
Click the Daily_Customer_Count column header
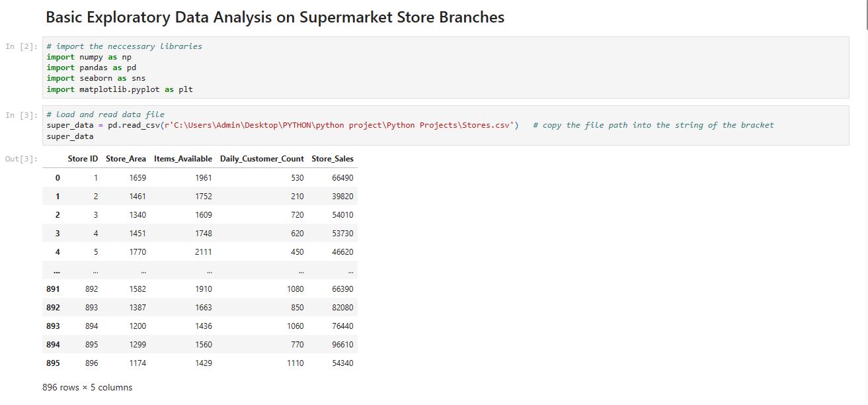pyautogui.click(x=262, y=159)
